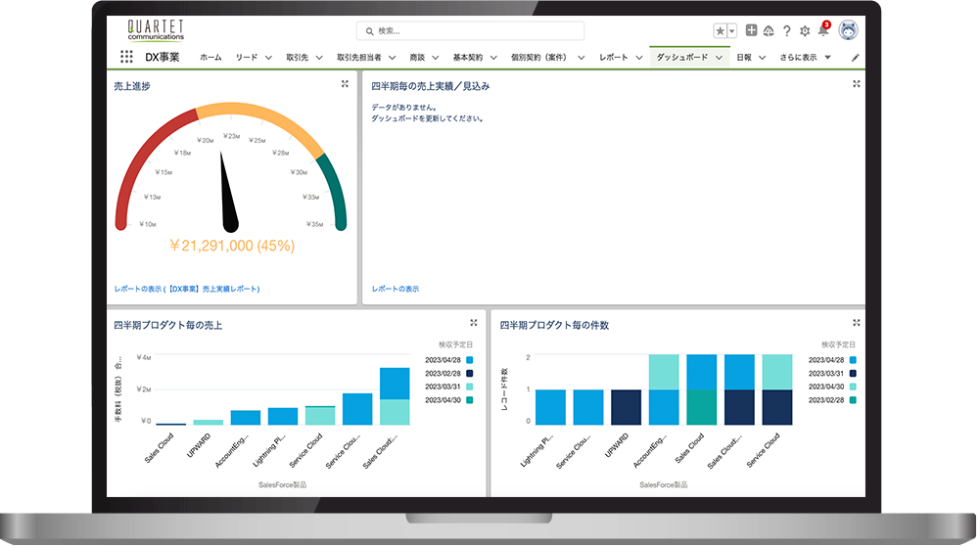Click the help question mark icon
980x547 pixels.
point(786,31)
